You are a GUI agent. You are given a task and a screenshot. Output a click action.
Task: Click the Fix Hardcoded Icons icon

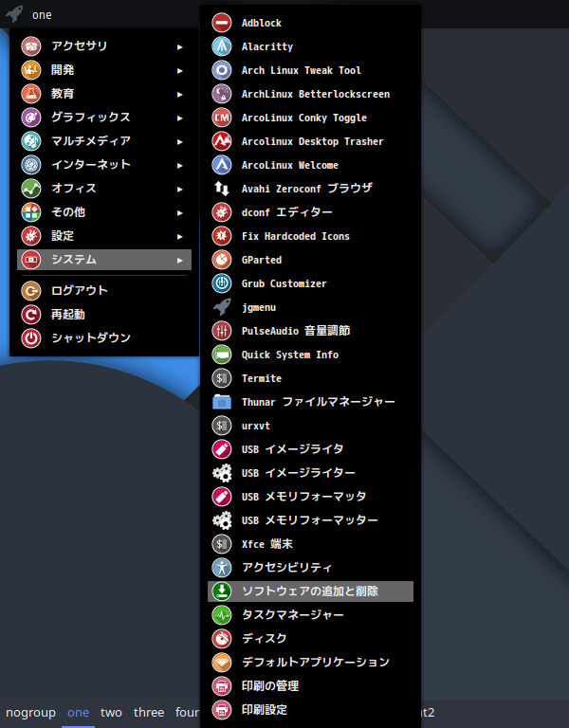(222, 236)
